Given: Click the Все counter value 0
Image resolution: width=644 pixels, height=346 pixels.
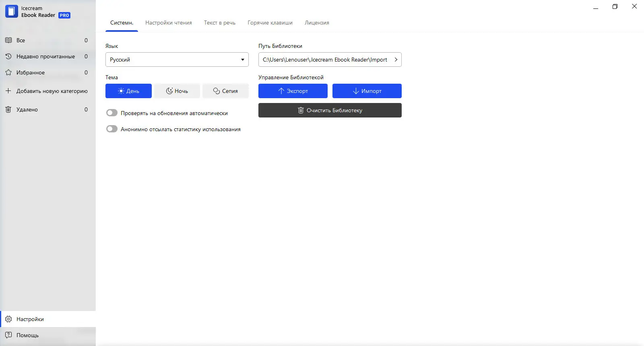Looking at the screenshot, I should [86, 40].
